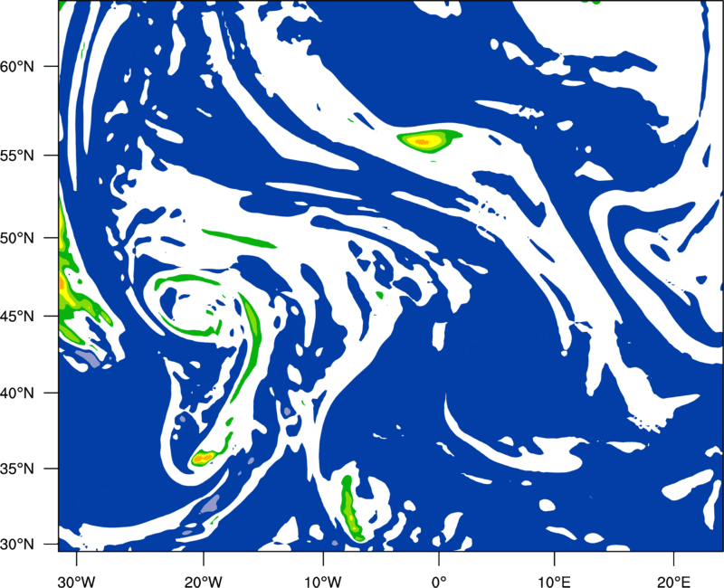Click the 40°N latitude label
This screenshot has width=724, height=588.
[x=17, y=394]
